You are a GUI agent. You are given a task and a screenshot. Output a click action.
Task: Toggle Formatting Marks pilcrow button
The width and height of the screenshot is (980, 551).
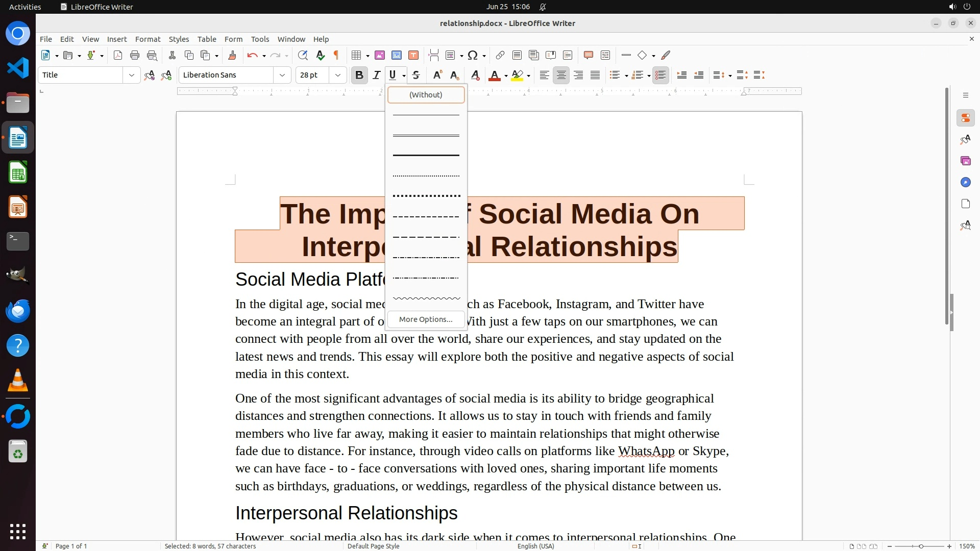click(336, 56)
